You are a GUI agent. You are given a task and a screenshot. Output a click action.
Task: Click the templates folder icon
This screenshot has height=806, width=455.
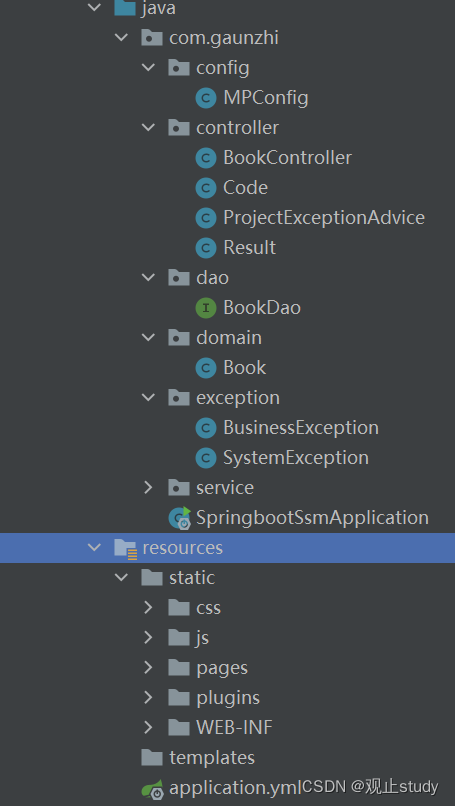click(152, 758)
